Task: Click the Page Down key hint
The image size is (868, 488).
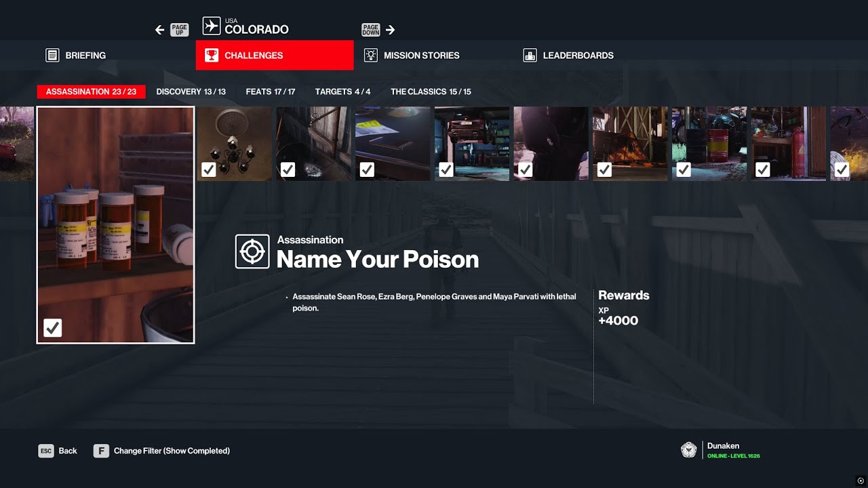Action: [371, 30]
